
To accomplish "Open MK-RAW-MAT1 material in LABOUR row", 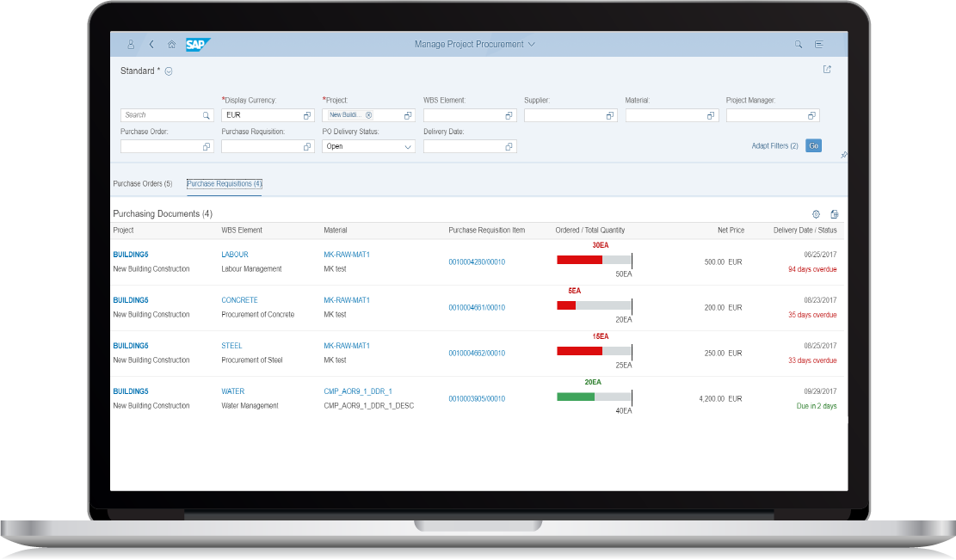I will pyautogui.click(x=347, y=255).
